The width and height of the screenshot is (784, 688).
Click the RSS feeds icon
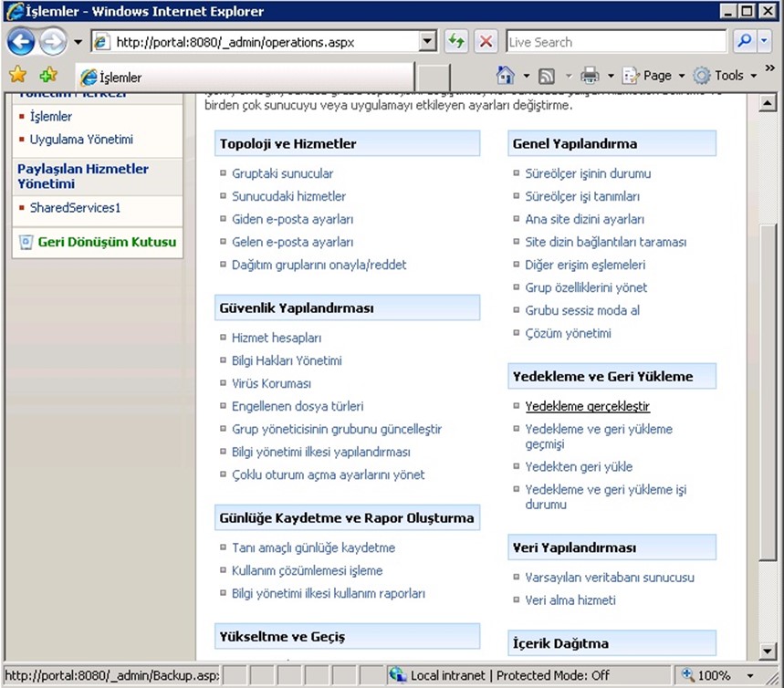click(547, 76)
